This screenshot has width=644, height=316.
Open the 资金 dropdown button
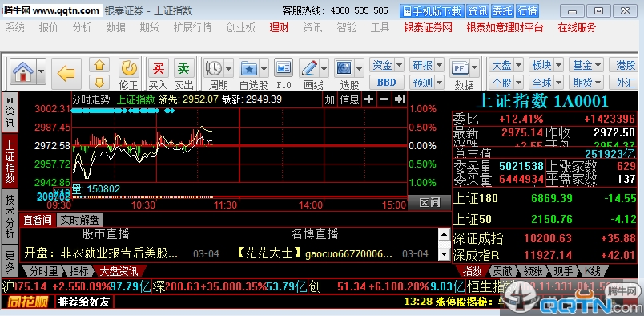point(387,65)
